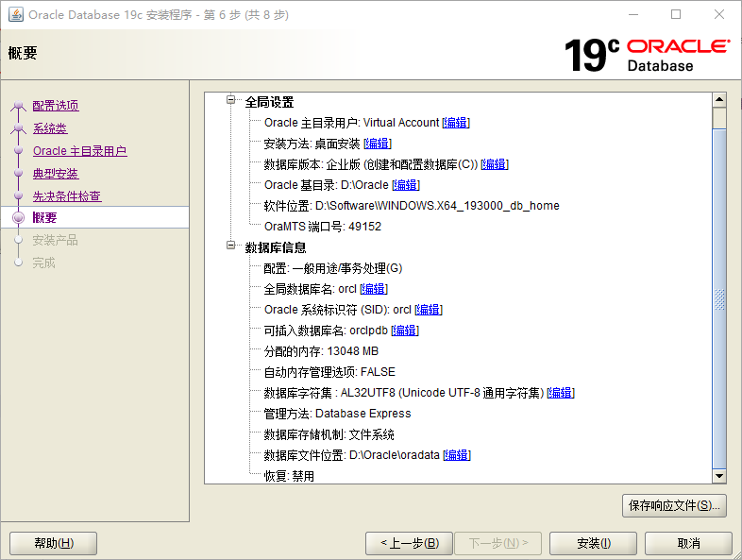Go back to the 系统类 step
The image size is (742, 560).
(x=50, y=128)
